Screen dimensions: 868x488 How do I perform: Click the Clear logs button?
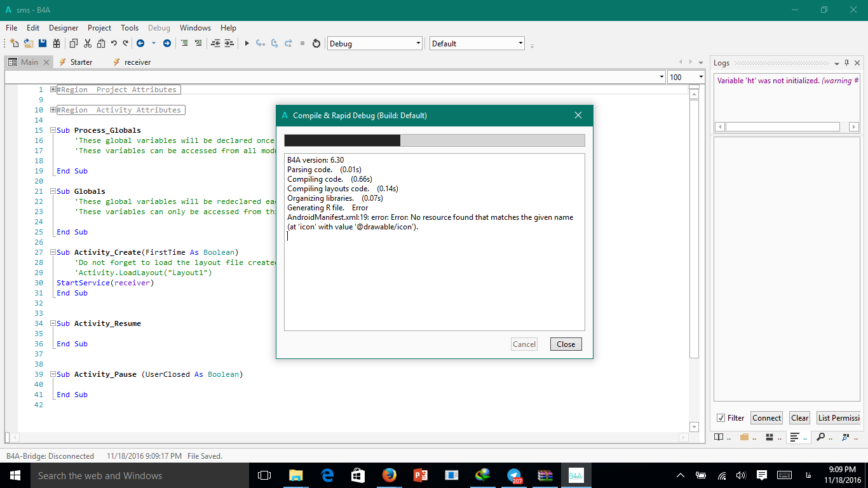[x=799, y=418]
